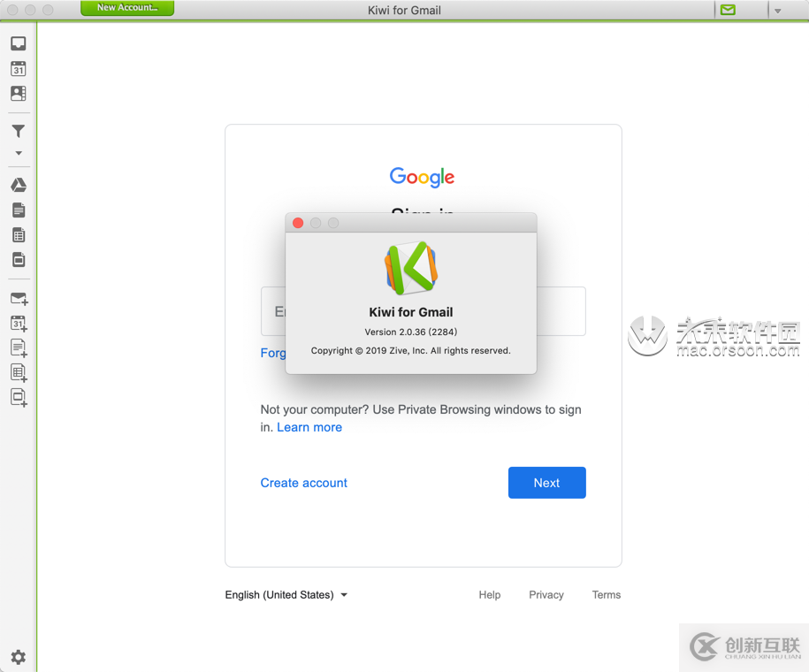Open the Inbox icon in sidebar
Screen dimensions: 809x672
point(18,43)
